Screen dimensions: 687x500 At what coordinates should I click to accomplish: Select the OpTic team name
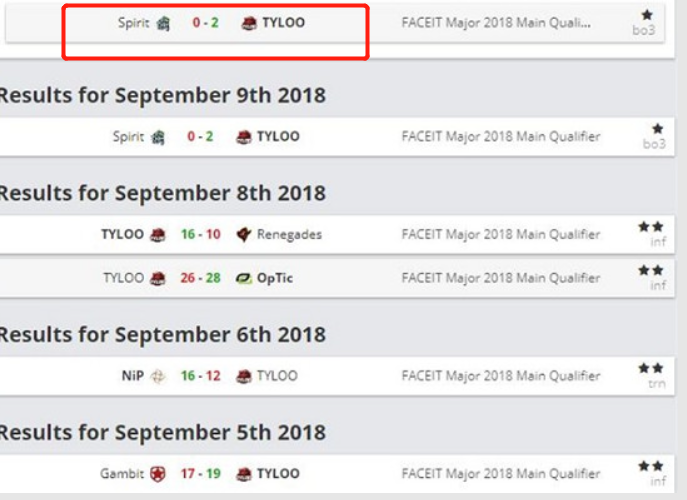[x=275, y=278]
